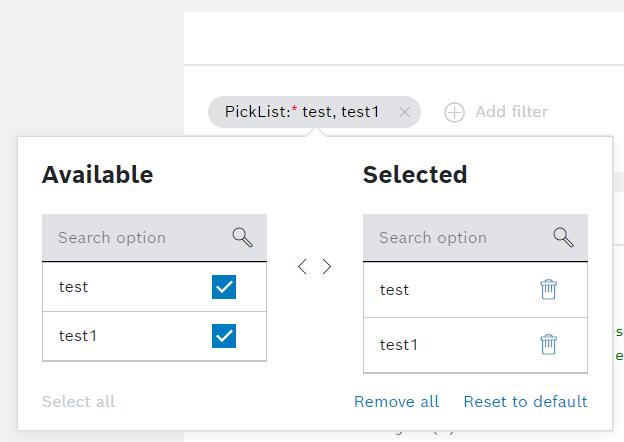
Task: Uncheck the 'test' checkbox in Available
Action: 224,287
